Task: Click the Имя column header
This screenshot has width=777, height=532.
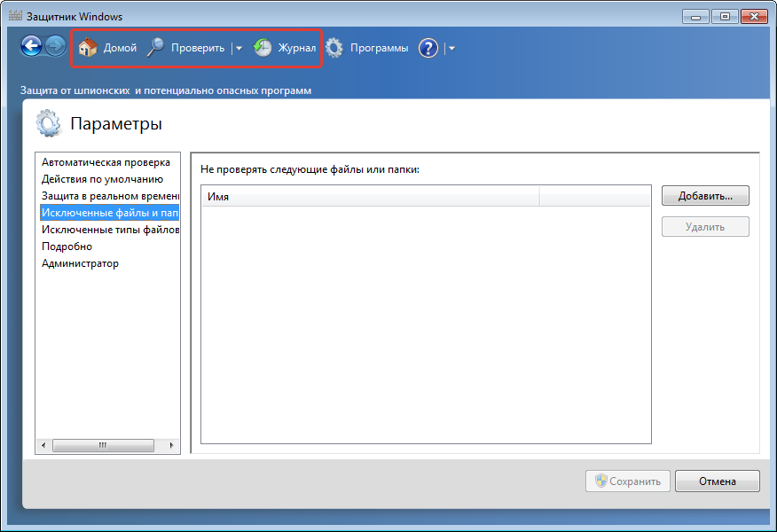Action: coord(370,197)
